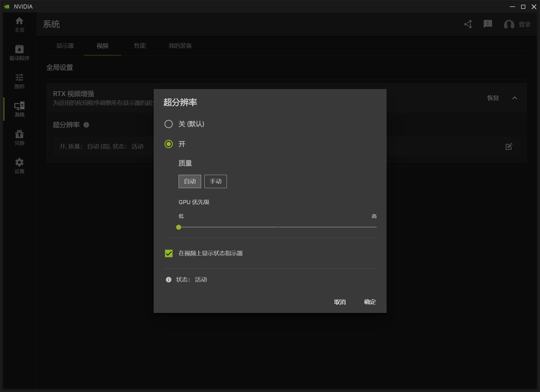Switch to the 性能 tab

click(140, 46)
